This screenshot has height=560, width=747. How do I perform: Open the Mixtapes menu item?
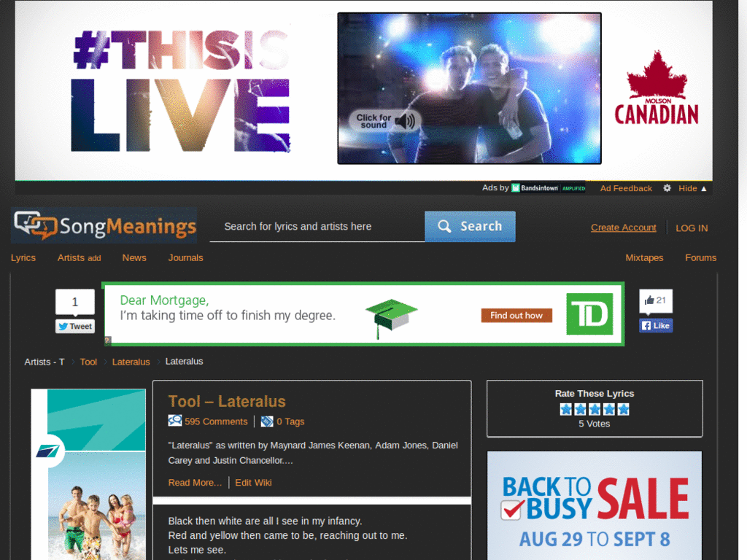pos(644,257)
